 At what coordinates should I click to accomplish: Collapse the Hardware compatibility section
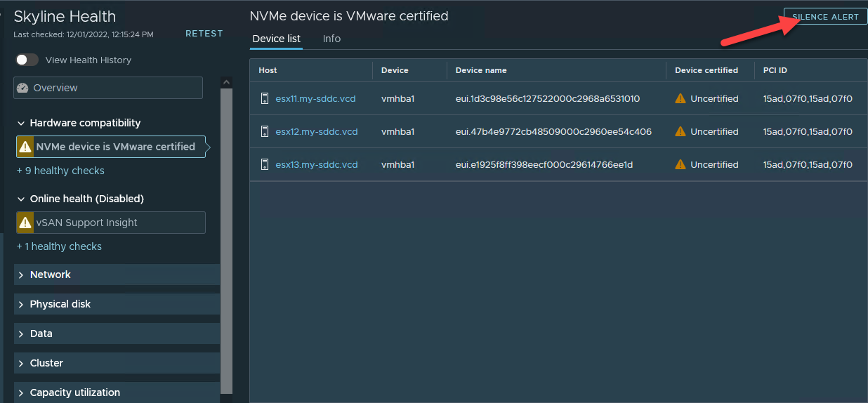coord(21,123)
